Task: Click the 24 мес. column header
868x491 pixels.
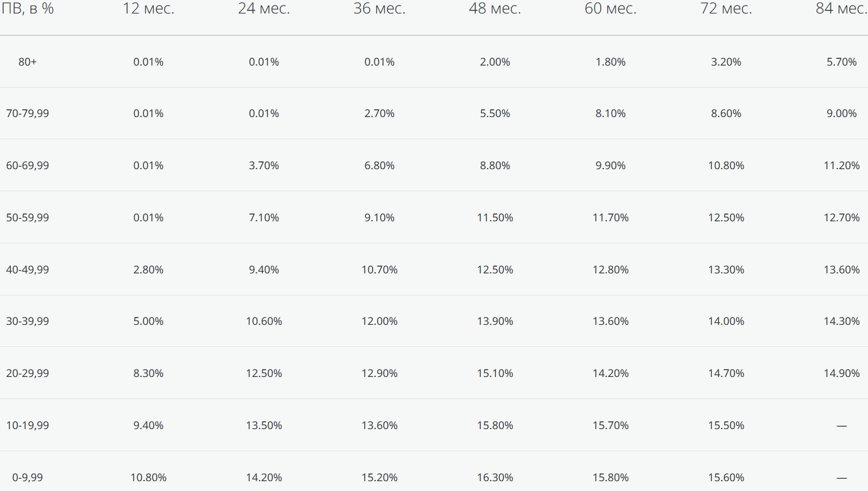Action: point(264,9)
